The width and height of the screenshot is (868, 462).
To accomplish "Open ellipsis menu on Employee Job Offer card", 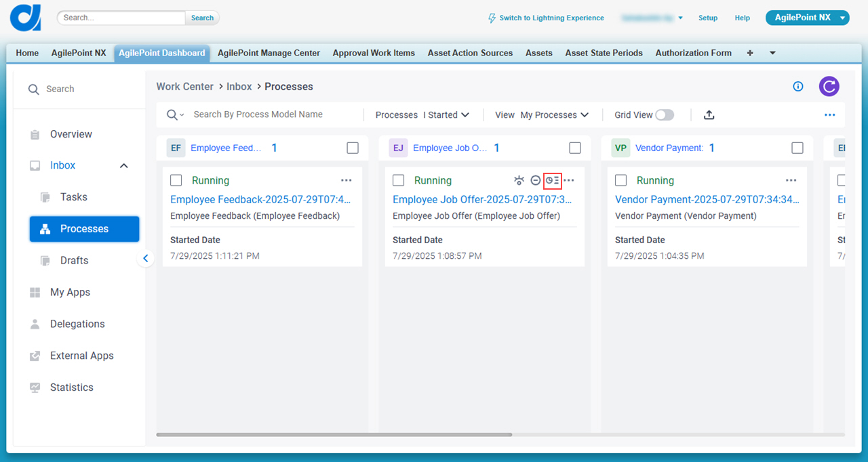I will (569, 180).
